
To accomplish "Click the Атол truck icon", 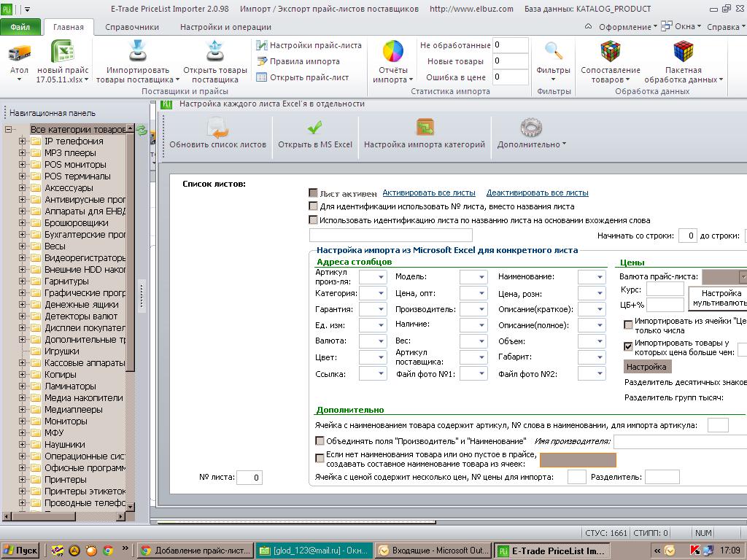I will [x=20, y=52].
